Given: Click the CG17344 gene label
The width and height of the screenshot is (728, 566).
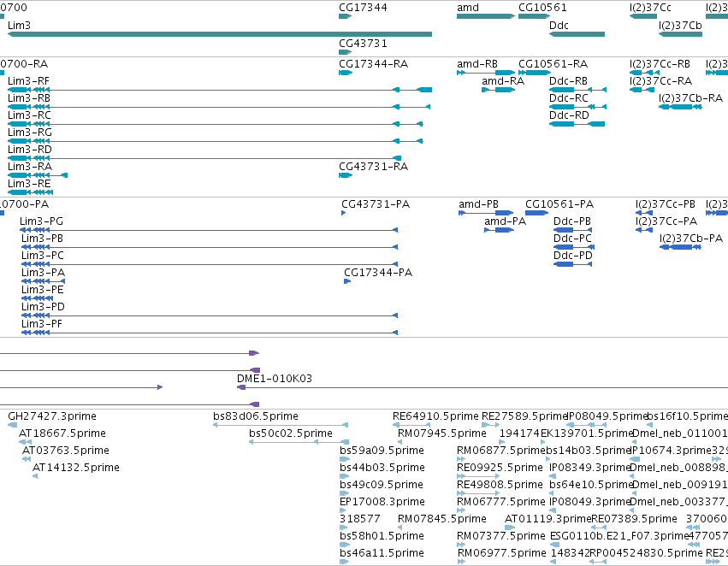Looking at the screenshot, I should [x=363, y=8].
